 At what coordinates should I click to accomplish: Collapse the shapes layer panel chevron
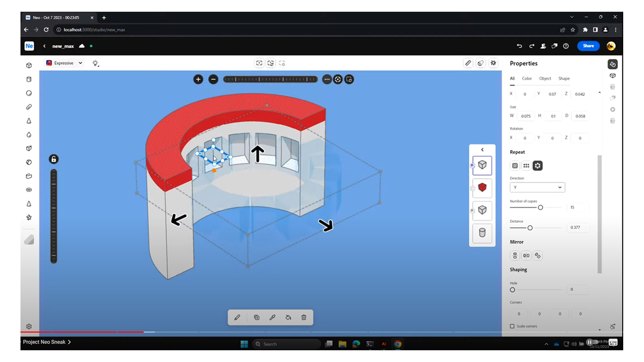(x=482, y=150)
